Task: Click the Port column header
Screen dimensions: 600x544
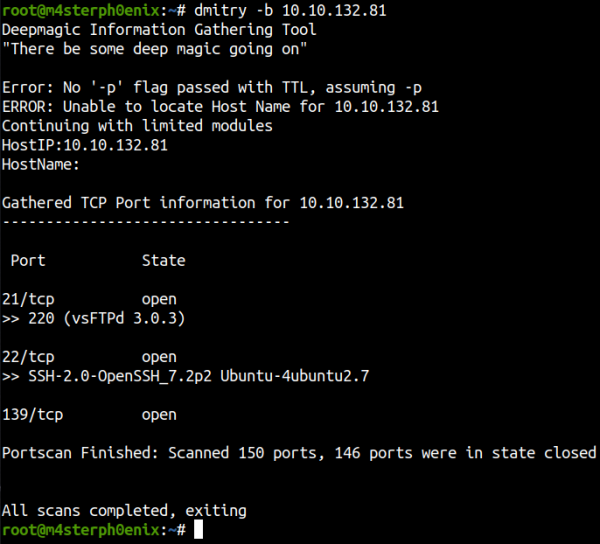Action: (x=28, y=260)
